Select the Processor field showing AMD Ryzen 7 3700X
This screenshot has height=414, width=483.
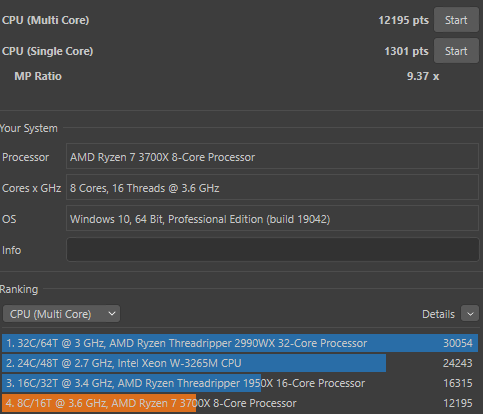click(x=273, y=156)
